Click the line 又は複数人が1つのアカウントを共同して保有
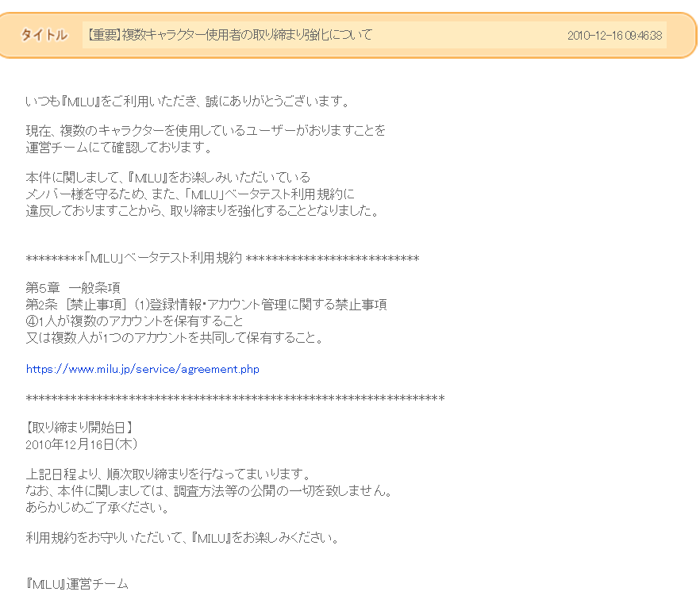 click(175, 337)
